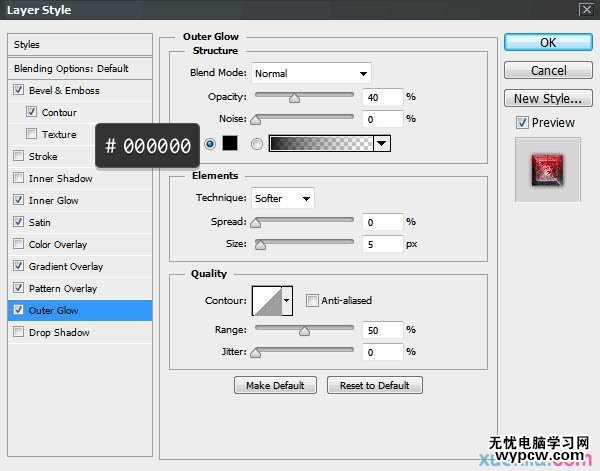Select the solid color radio button
600x471 pixels.
pos(210,144)
